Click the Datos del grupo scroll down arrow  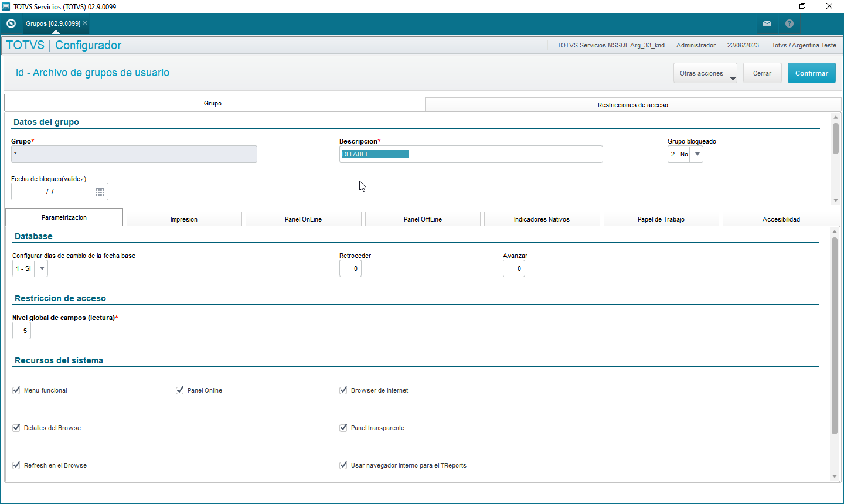tap(836, 200)
